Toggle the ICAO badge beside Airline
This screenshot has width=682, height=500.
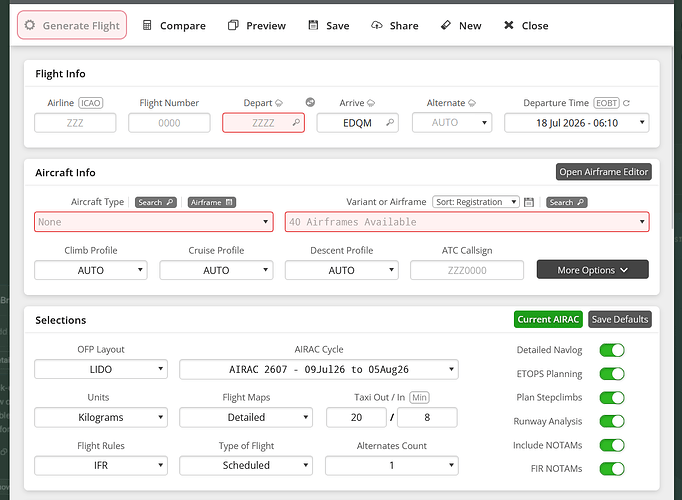point(90,103)
